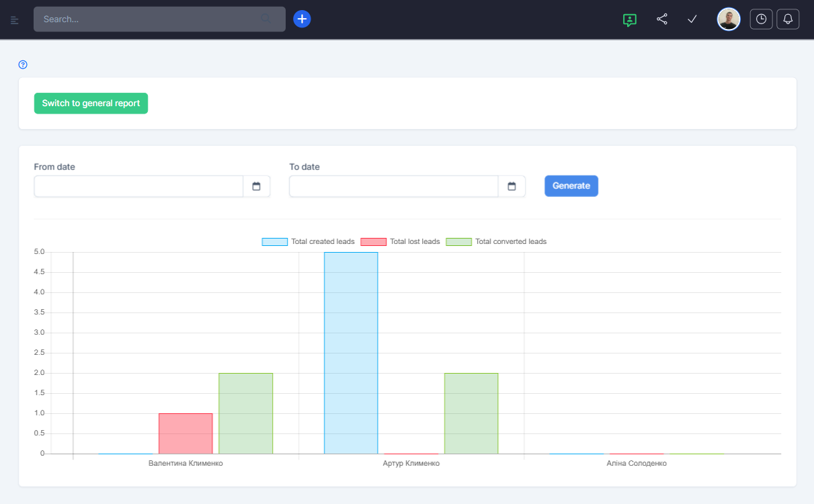This screenshot has width=814, height=504.
Task: Open the clock timesheet icon
Action: coord(761,19)
